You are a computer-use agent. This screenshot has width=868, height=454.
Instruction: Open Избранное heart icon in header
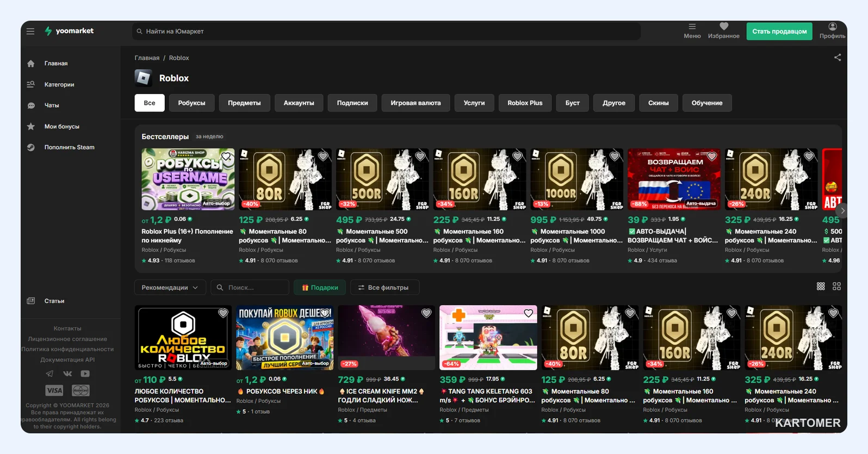pyautogui.click(x=723, y=31)
